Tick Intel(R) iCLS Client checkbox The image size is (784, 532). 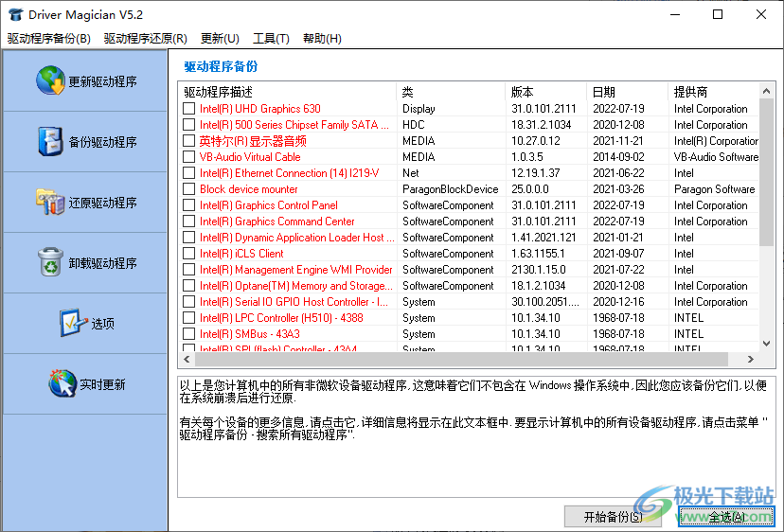coord(188,254)
